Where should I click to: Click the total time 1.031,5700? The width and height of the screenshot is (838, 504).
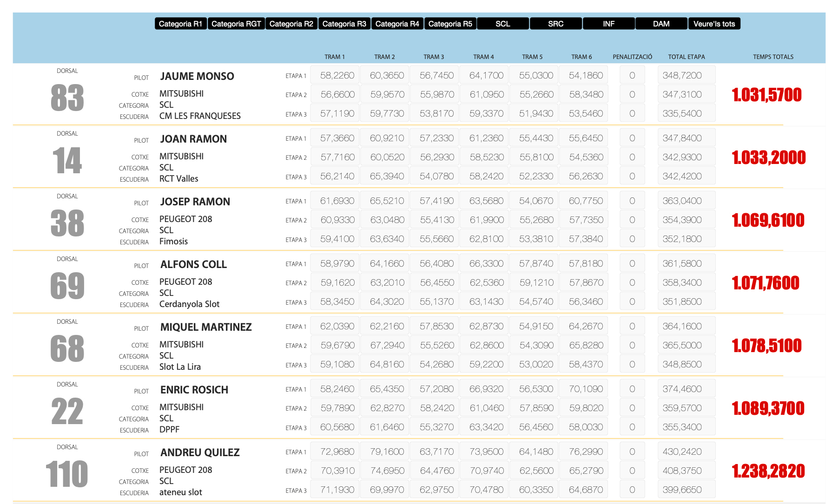pos(766,95)
